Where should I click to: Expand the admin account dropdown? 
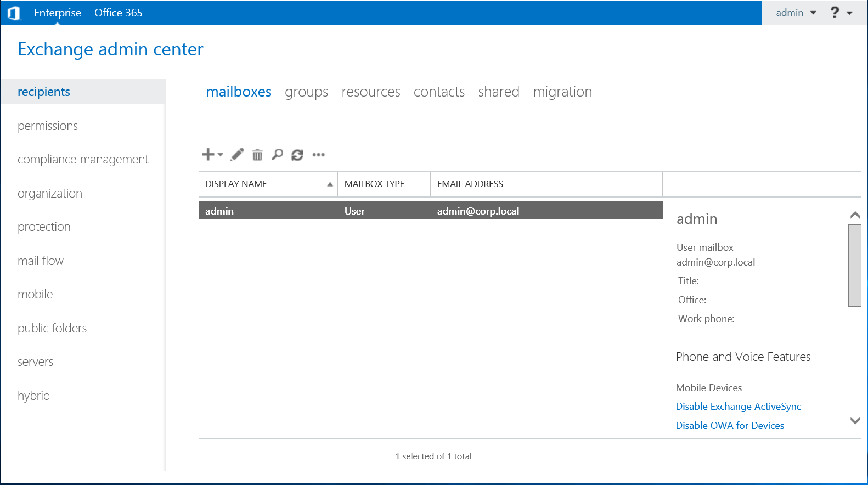796,13
